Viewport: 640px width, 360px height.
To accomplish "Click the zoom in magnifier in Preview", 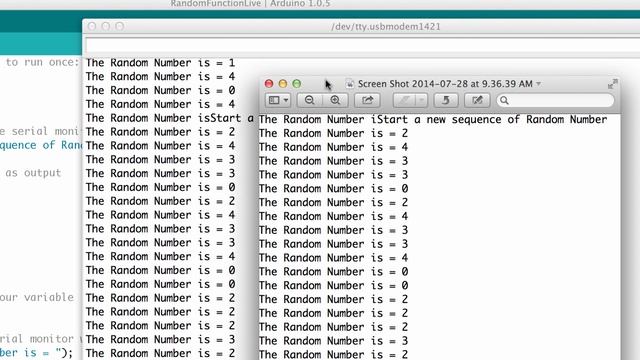I will (335, 100).
